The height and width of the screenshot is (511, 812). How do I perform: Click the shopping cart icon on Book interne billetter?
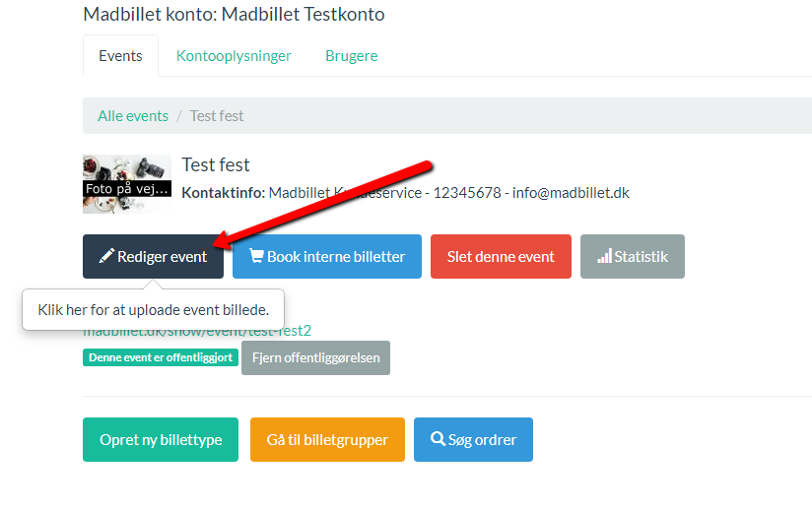pos(256,256)
